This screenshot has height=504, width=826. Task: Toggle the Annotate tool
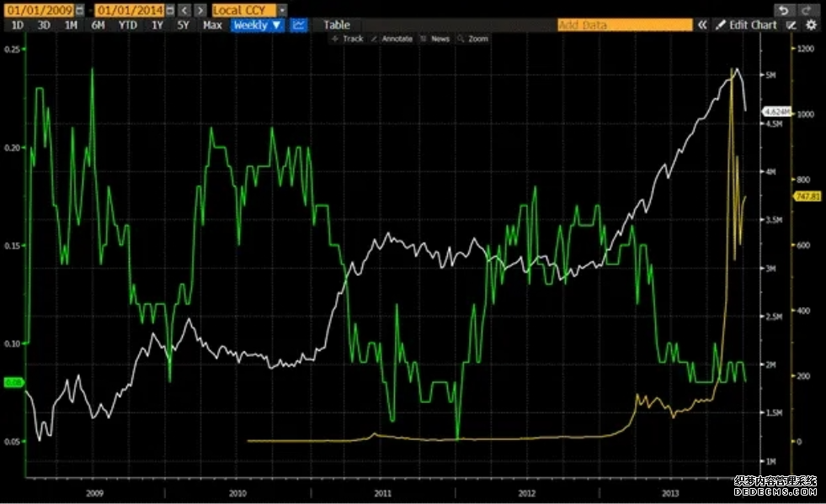pyautogui.click(x=392, y=39)
